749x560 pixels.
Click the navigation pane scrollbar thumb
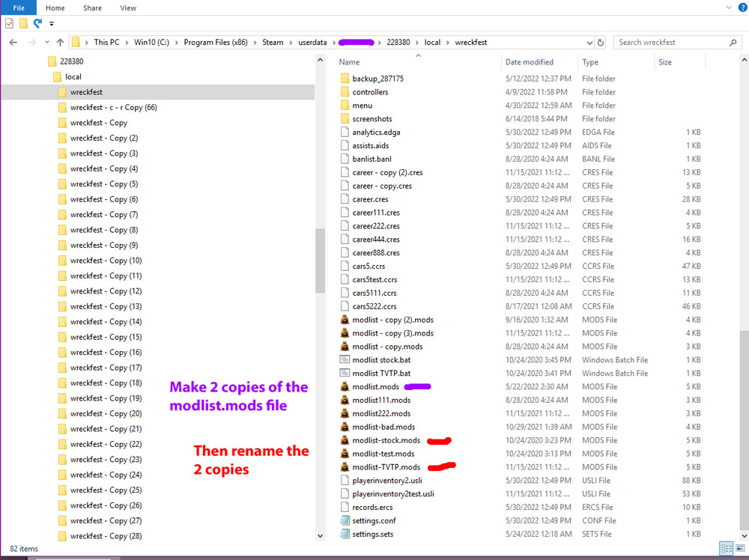[x=320, y=261]
